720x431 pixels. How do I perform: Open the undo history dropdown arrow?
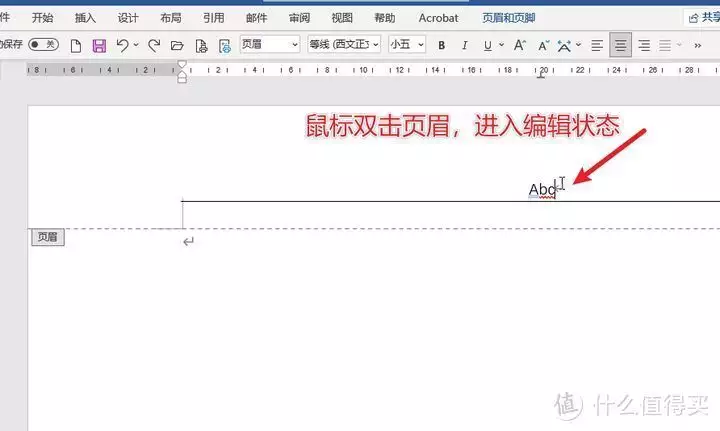coord(136,45)
